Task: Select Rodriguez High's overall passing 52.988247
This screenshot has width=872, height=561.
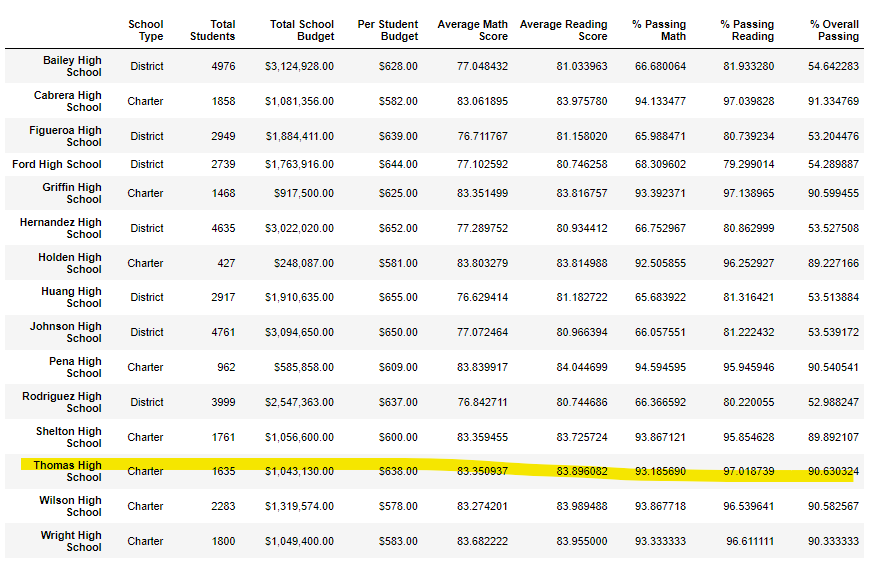Action: (833, 403)
